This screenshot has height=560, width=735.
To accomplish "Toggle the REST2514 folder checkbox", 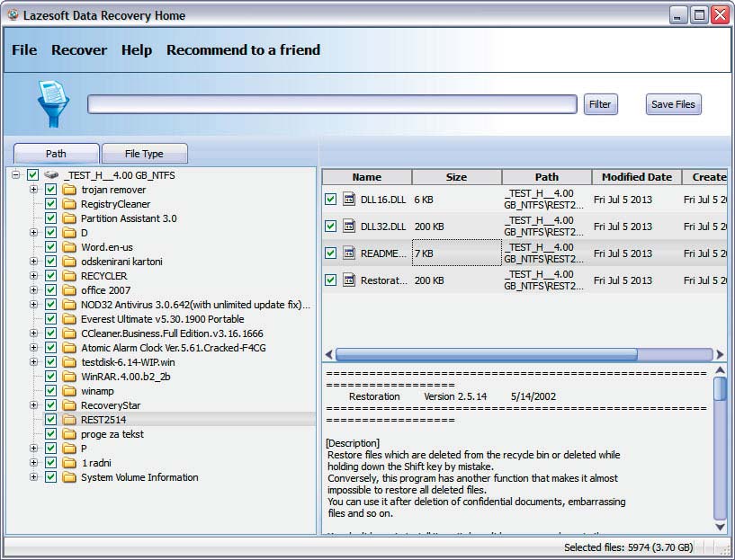I will pos(50,420).
